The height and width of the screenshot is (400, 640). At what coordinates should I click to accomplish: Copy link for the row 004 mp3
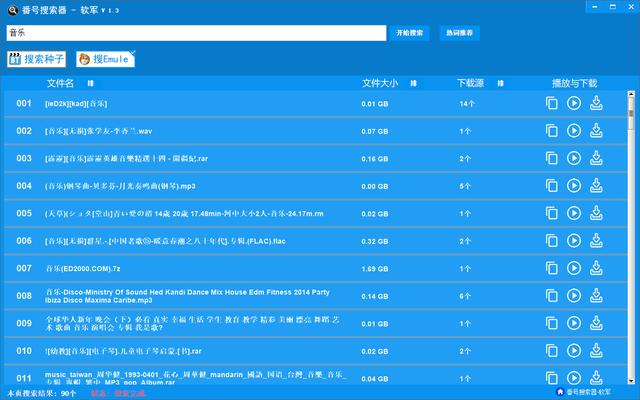(552, 185)
